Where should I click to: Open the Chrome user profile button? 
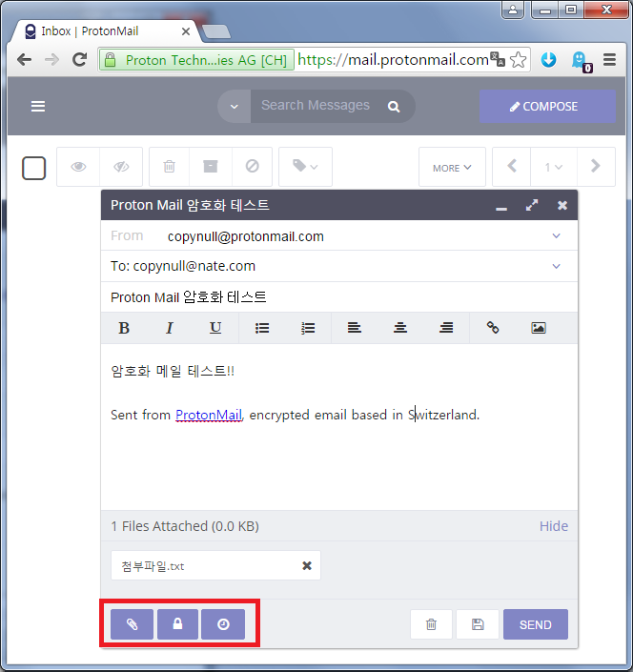point(513,10)
